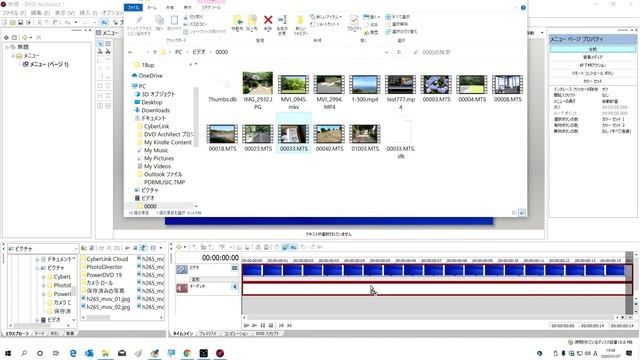The image size is (640, 360).
Task: Expand the CyberL folder in the explorer tree
Action: [43, 277]
